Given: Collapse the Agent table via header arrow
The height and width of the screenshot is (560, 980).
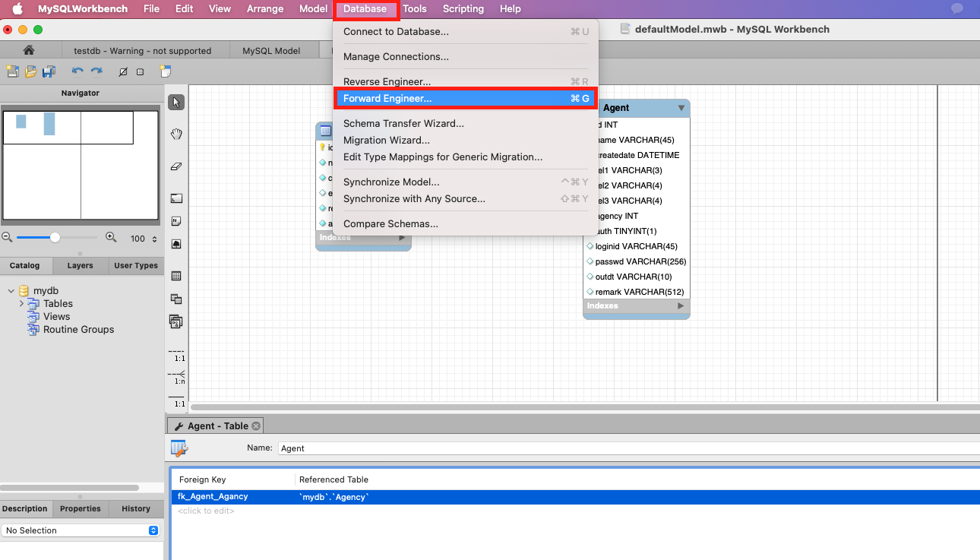Looking at the screenshot, I should tap(681, 108).
